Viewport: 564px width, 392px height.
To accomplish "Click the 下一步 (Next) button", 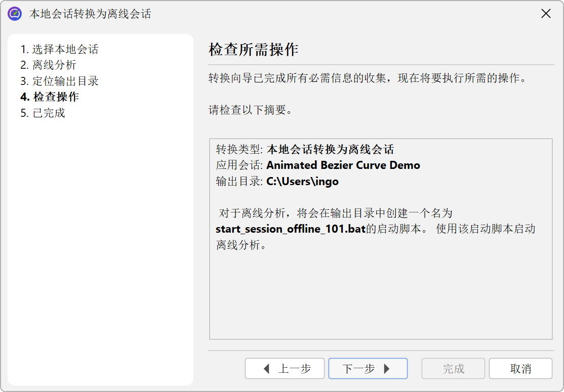I will point(368,368).
